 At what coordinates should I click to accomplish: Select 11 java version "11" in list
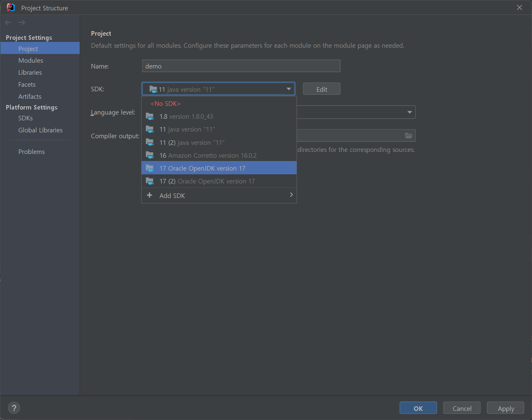(219, 129)
